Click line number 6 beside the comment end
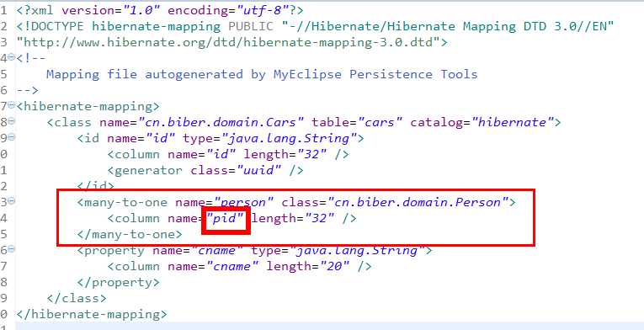The image size is (644, 330). coord(3,90)
